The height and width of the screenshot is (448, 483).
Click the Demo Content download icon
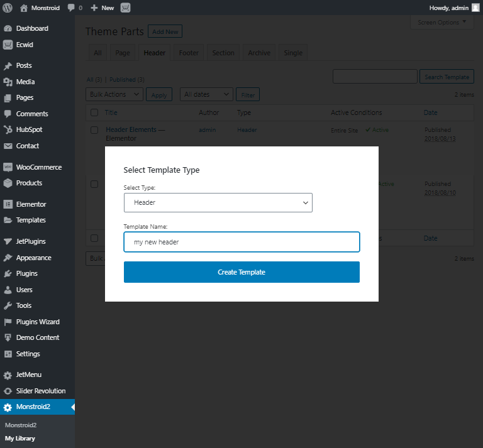(8, 338)
